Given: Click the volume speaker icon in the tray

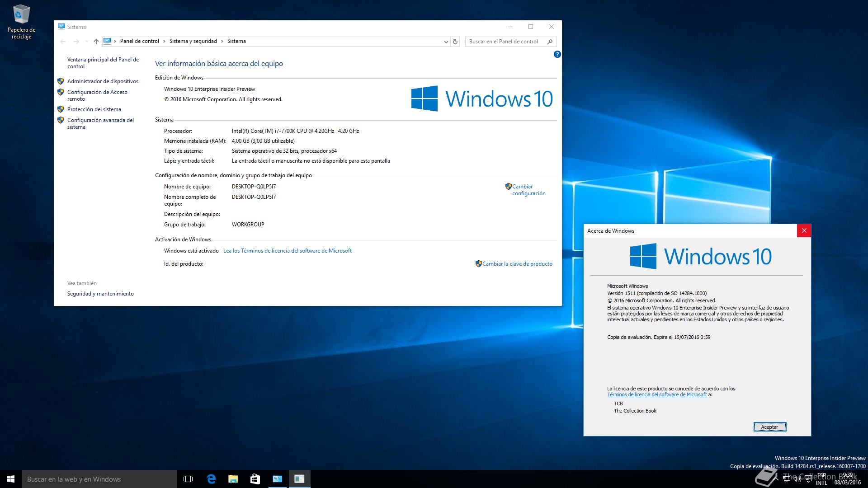Looking at the screenshot, I should [797, 479].
